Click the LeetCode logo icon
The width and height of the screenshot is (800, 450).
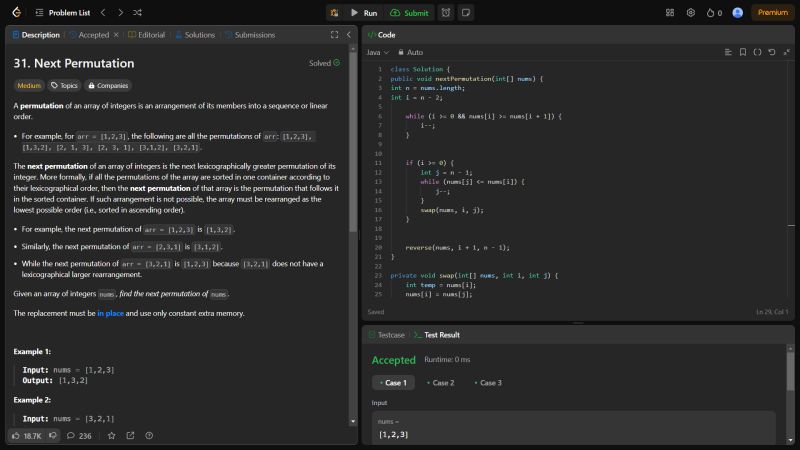[x=16, y=12]
